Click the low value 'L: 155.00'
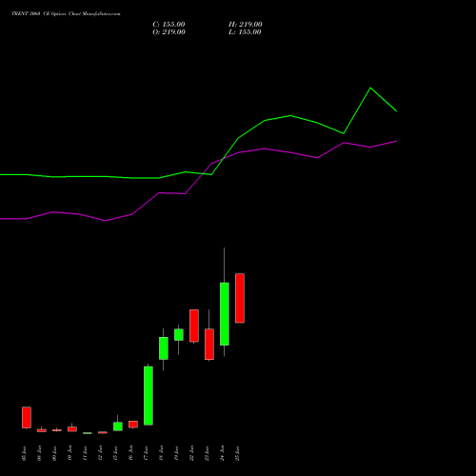This screenshot has height=476, width=476. point(245,32)
